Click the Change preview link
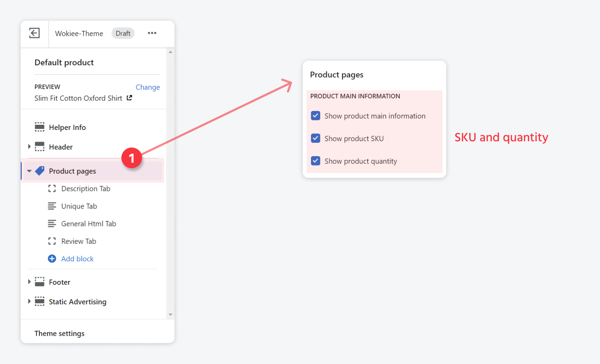The width and height of the screenshot is (600, 364). pos(148,87)
